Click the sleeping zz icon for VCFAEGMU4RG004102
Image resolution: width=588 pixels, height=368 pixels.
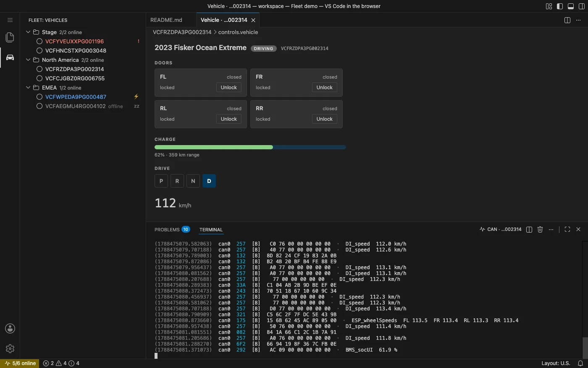[136, 106]
